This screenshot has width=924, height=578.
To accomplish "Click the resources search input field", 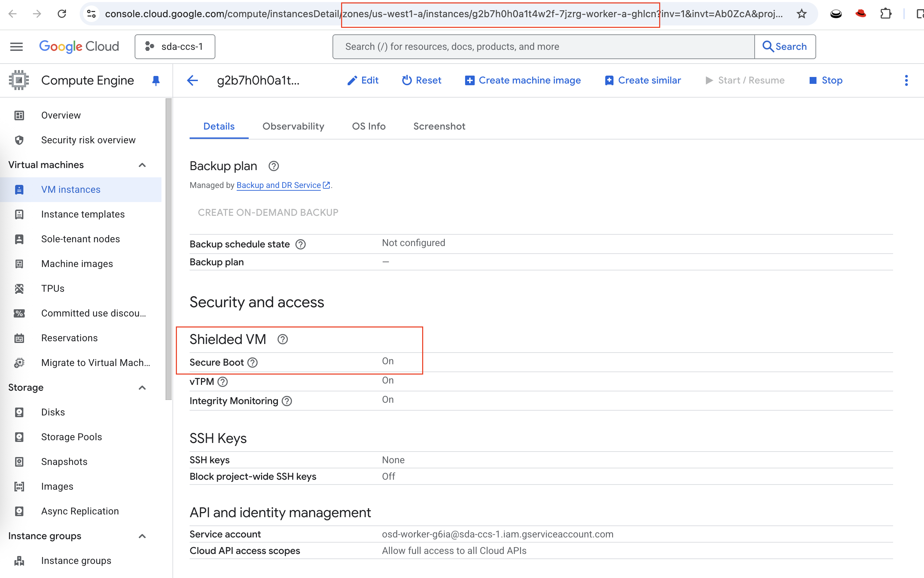I will click(543, 47).
